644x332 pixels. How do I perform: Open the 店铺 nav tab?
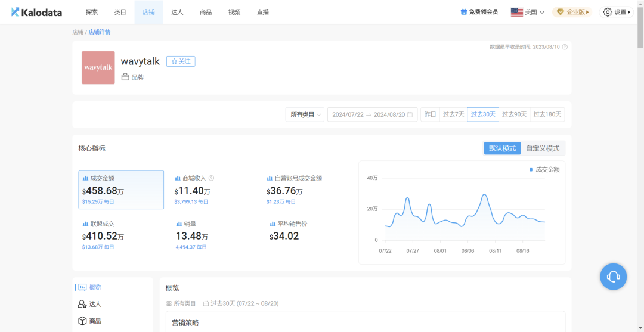point(148,13)
